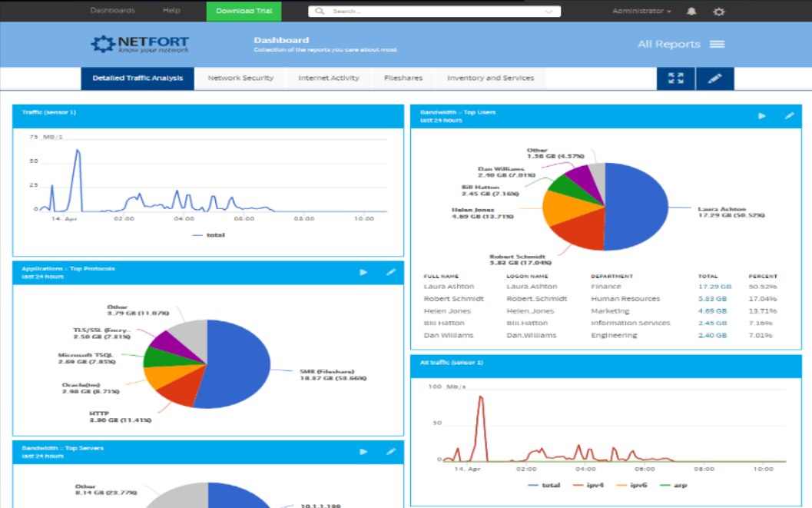Open the All Reports hamburger menu icon
This screenshot has width=812, height=508.
pos(717,44)
